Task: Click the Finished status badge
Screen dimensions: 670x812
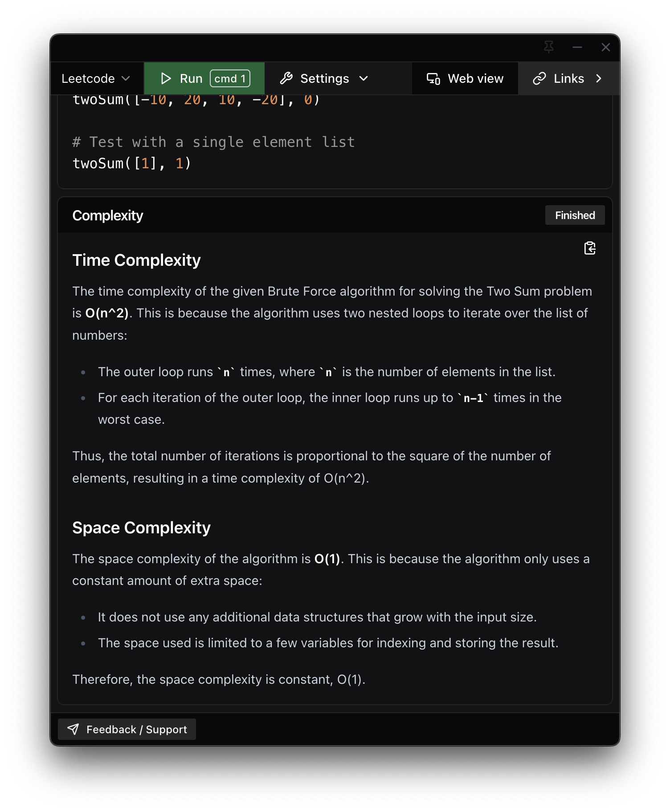Action: coord(575,215)
